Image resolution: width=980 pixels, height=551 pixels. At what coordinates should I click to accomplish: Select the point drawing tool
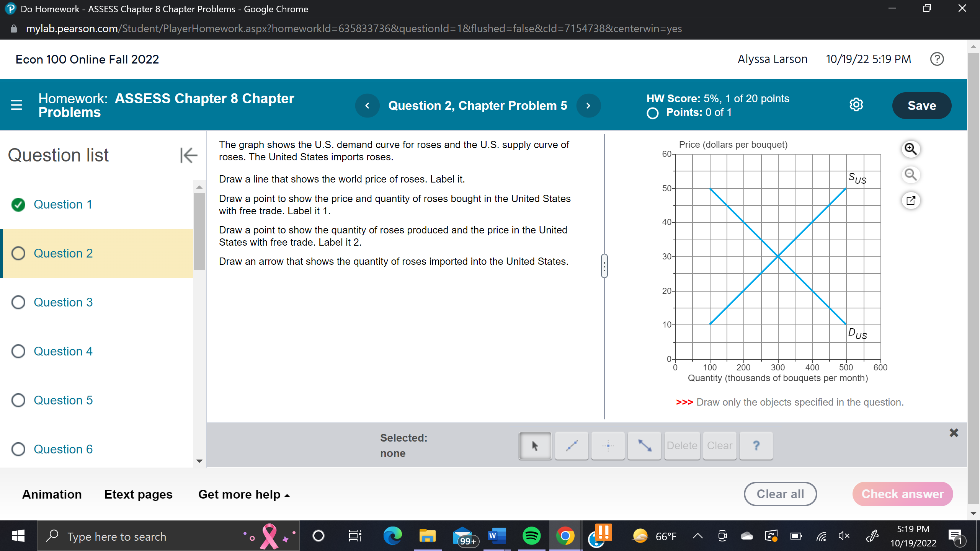click(608, 445)
